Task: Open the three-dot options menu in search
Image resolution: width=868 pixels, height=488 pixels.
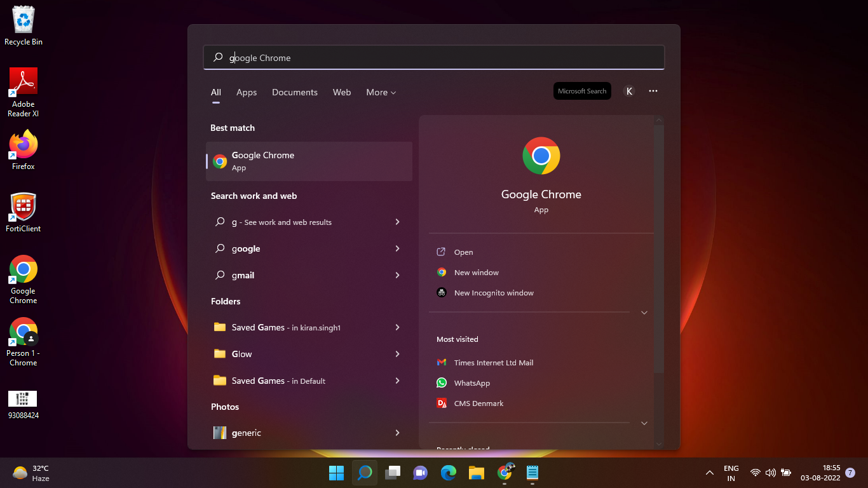Action: [x=653, y=91]
